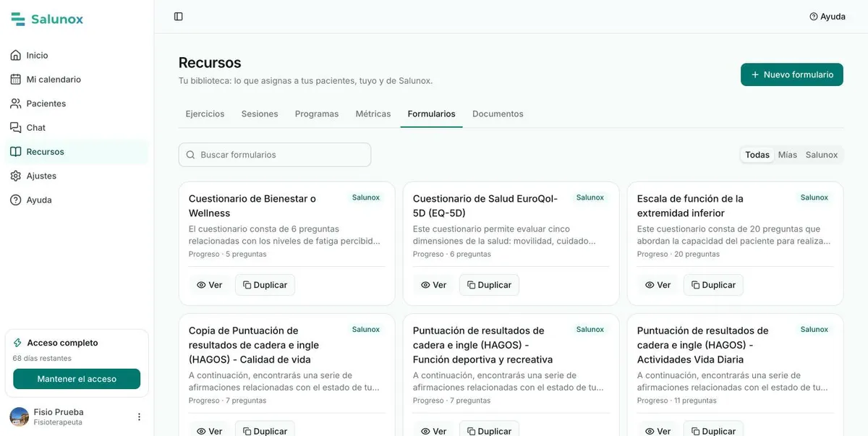868x436 pixels.
Task: Open HAGOS Función deportiva y recreativa title
Action: pyautogui.click(x=482, y=345)
